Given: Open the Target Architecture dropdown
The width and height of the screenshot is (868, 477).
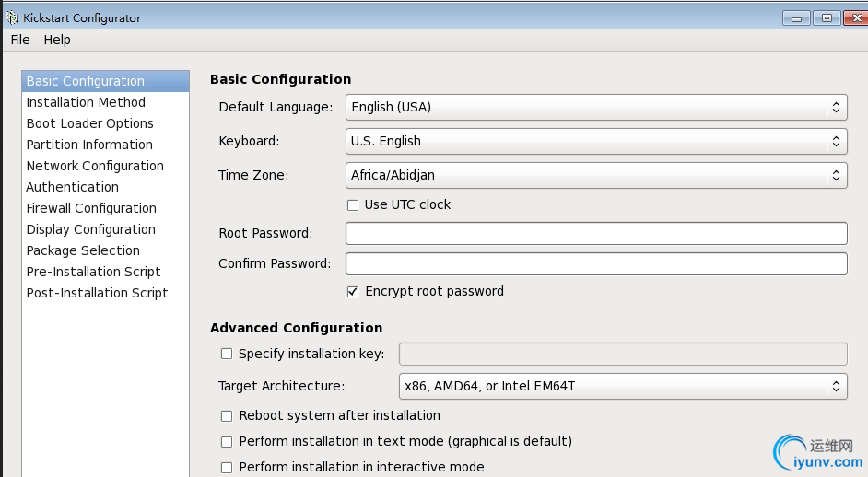Looking at the screenshot, I should pos(622,386).
